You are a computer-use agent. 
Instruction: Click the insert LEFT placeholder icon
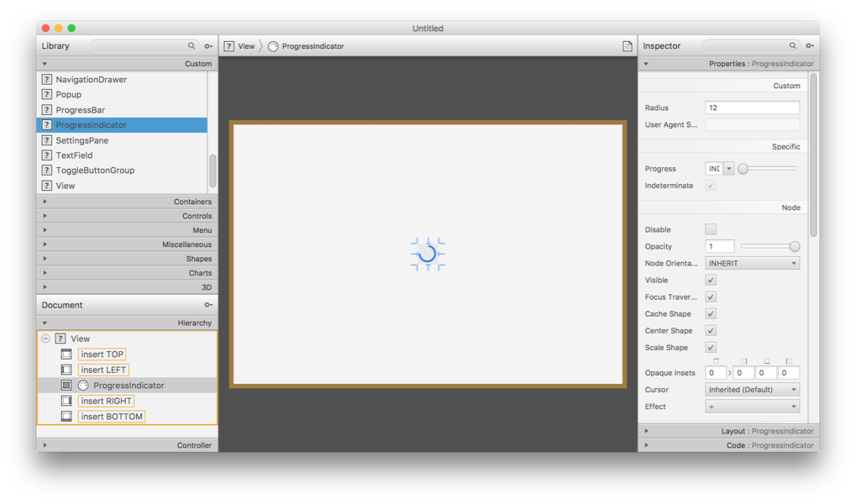point(66,370)
